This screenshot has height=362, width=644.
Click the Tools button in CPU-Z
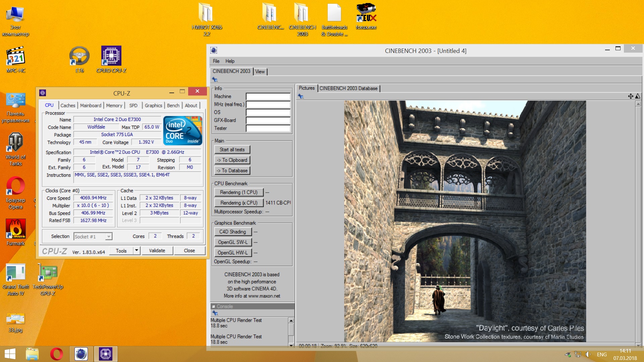click(121, 250)
